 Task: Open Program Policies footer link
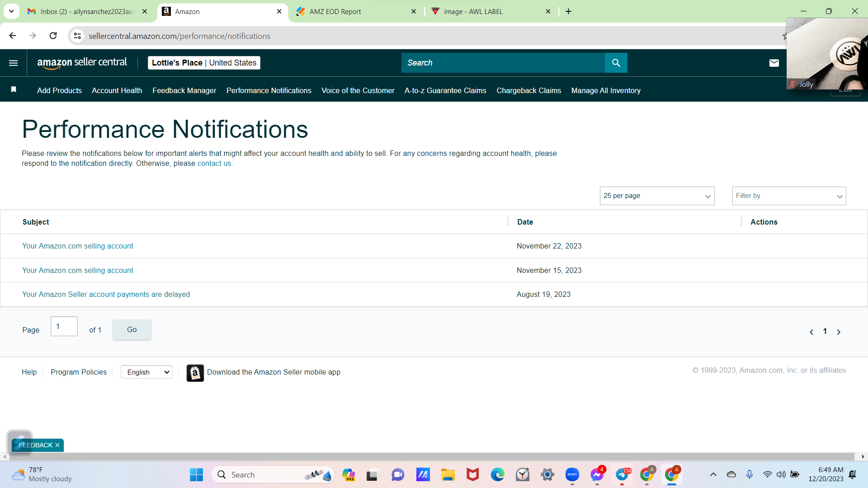(x=79, y=372)
